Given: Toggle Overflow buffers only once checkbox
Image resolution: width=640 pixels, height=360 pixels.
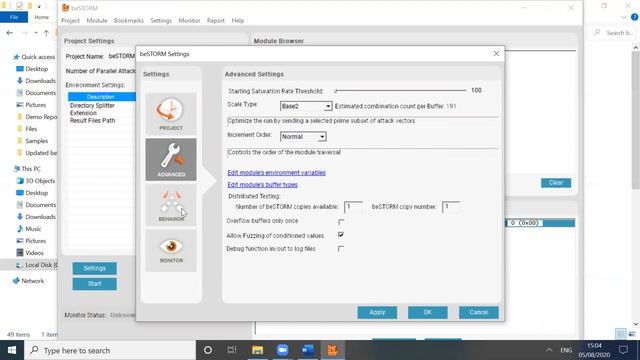Looking at the screenshot, I should pyautogui.click(x=341, y=222).
